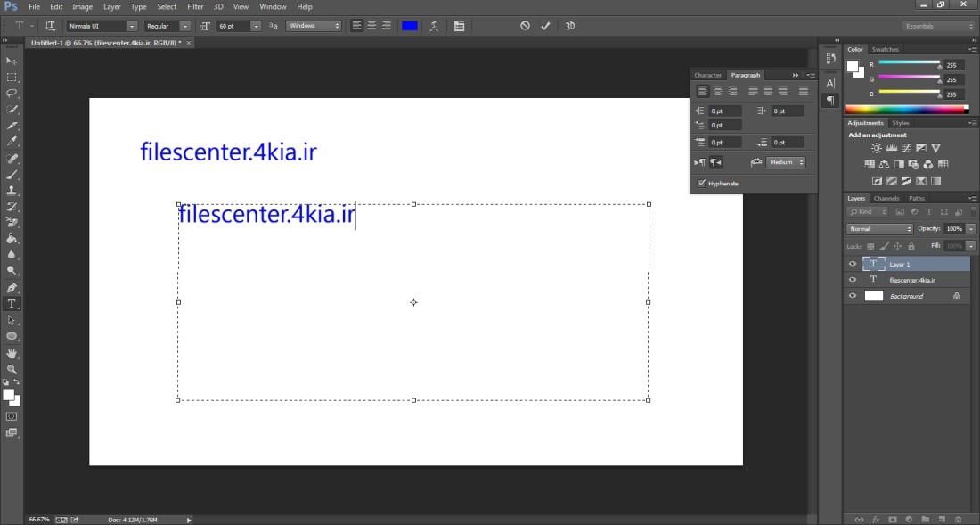Image resolution: width=980 pixels, height=525 pixels.
Task: Uncheck the Hyphenate checkbox
Action: tap(702, 183)
